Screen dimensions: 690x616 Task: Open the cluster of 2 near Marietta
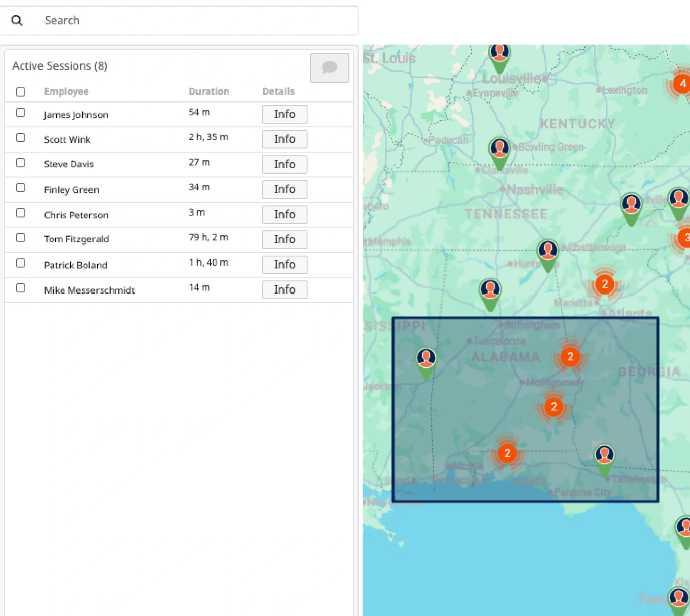point(604,284)
